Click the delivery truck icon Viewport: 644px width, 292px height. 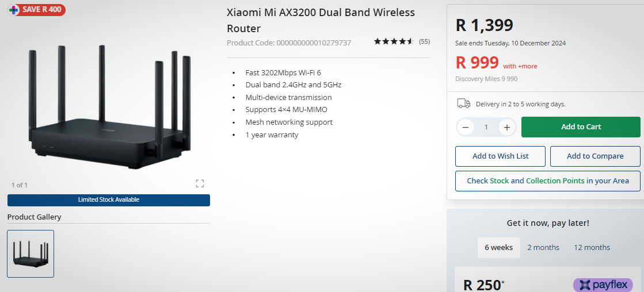(463, 103)
